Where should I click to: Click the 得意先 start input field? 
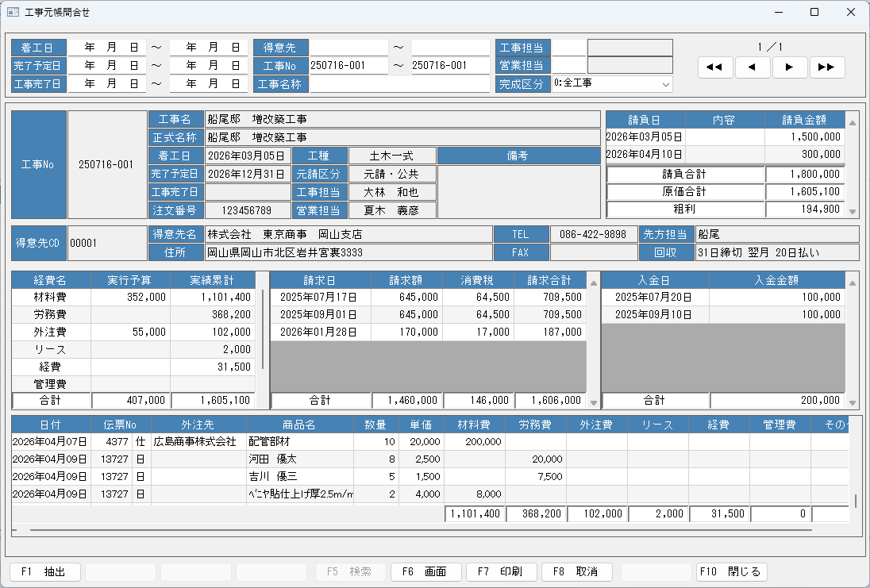[348, 48]
